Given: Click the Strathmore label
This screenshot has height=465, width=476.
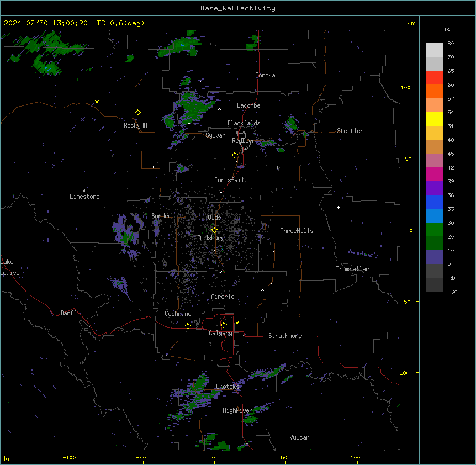Looking at the screenshot, I should [x=285, y=336].
